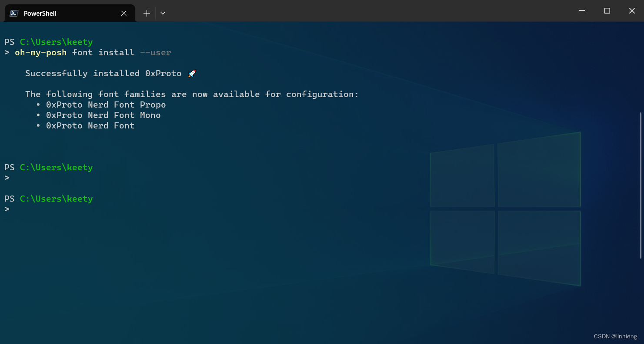Screen dimensions: 644x344
Task: Select the PowerShell tab
Action: [70, 13]
